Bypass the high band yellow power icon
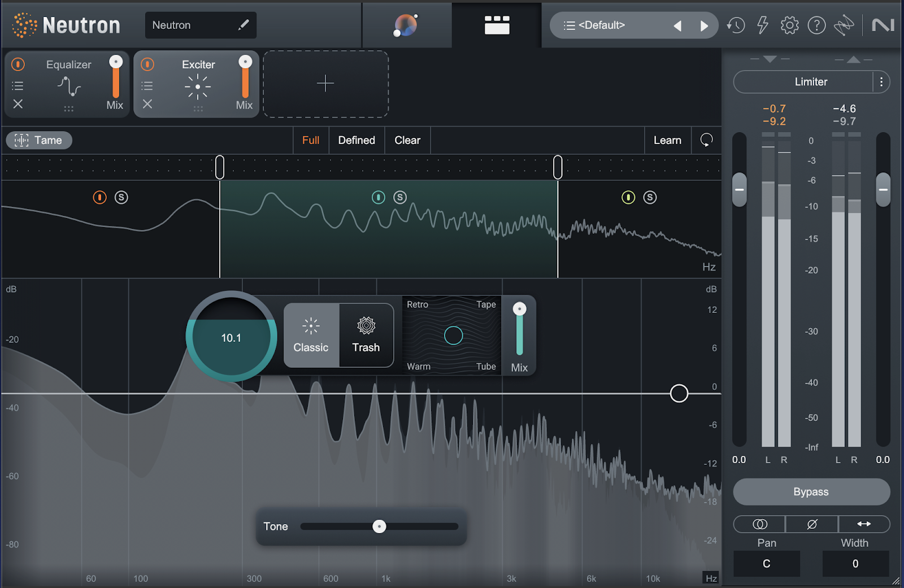Image resolution: width=904 pixels, height=588 pixels. pyautogui.click(x=628, y=197)
